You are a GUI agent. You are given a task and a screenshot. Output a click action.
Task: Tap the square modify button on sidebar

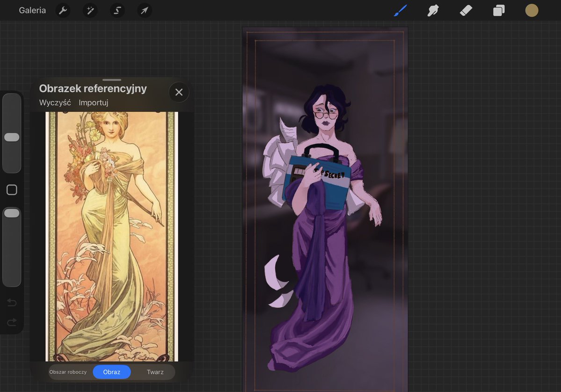(12, 190)
